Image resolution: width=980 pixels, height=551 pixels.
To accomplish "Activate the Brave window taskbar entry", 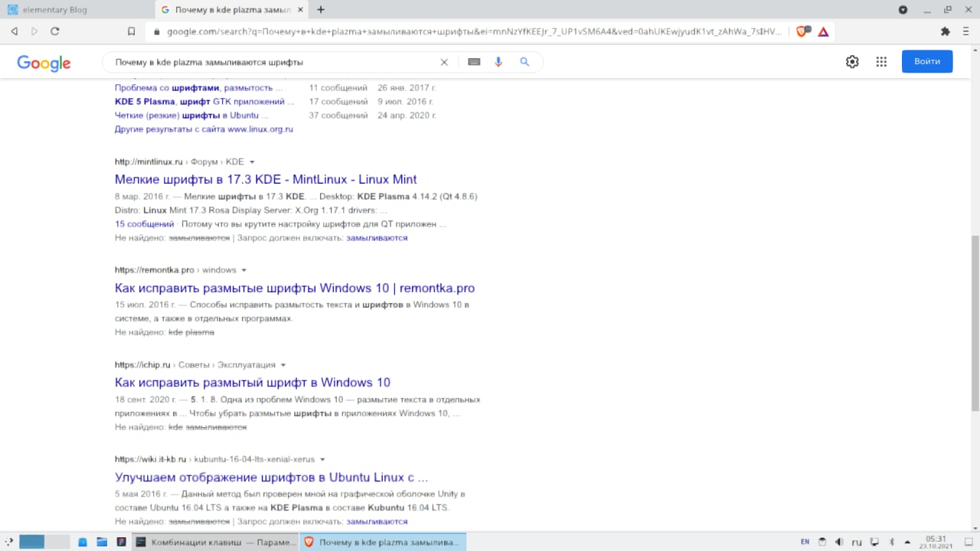I will [x=383, y=542].
